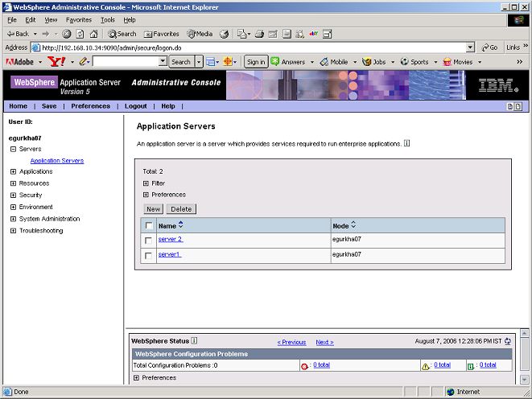Click the URL address field
This screenshot has width=532, height=399.
254,47
